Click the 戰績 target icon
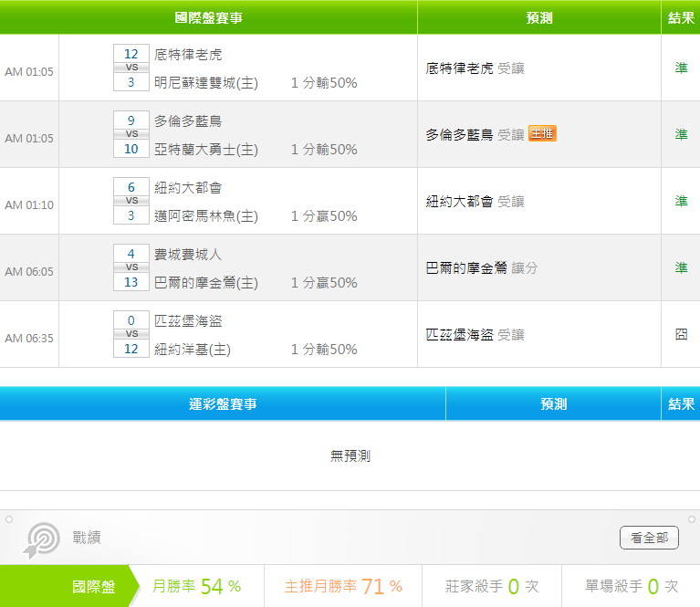 coord(41,539)
